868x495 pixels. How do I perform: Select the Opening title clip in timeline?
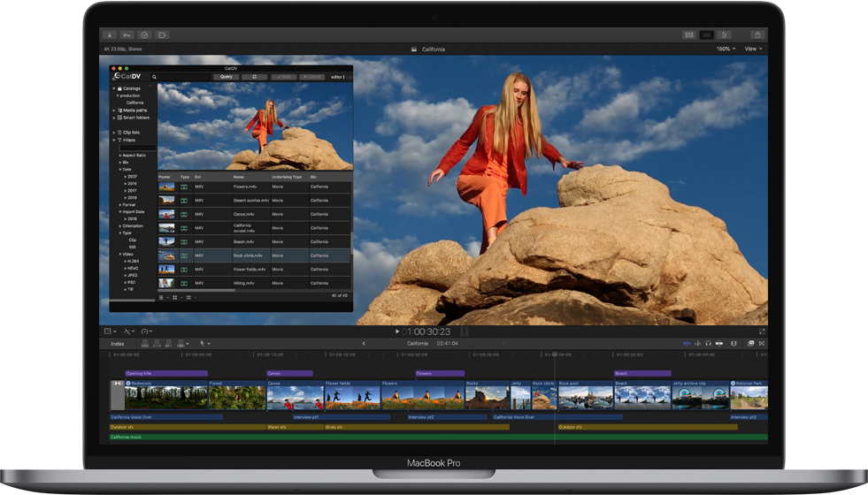166,373
